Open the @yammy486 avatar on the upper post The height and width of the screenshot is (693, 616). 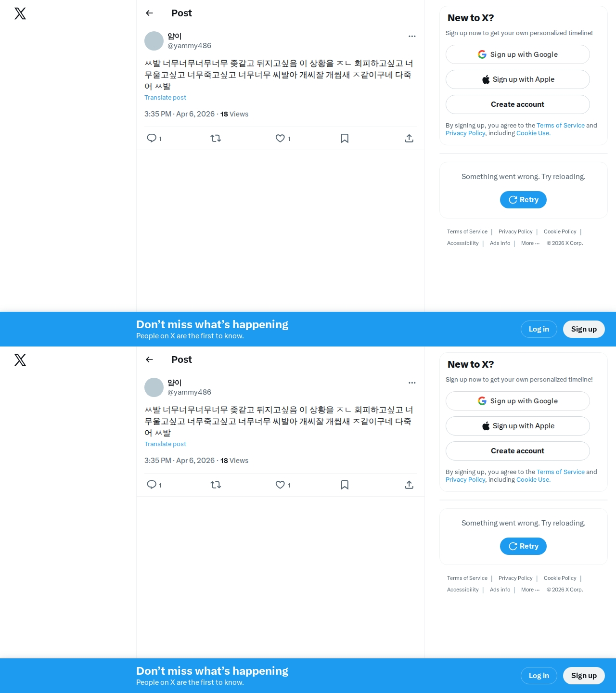154,41
